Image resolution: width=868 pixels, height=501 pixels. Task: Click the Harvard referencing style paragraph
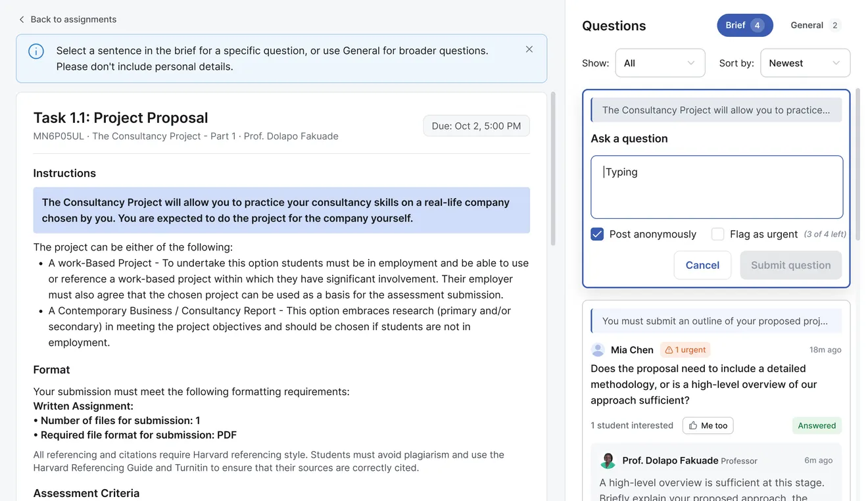(x=269, y=461)
